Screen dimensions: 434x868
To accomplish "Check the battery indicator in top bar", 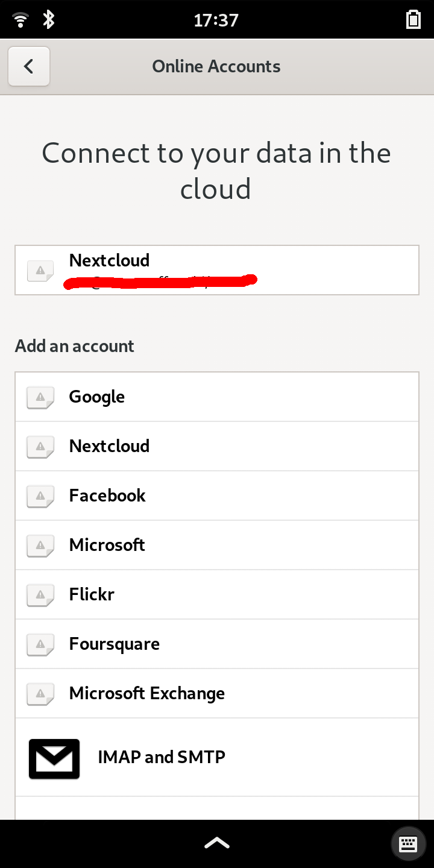I will tap(414, 19).
